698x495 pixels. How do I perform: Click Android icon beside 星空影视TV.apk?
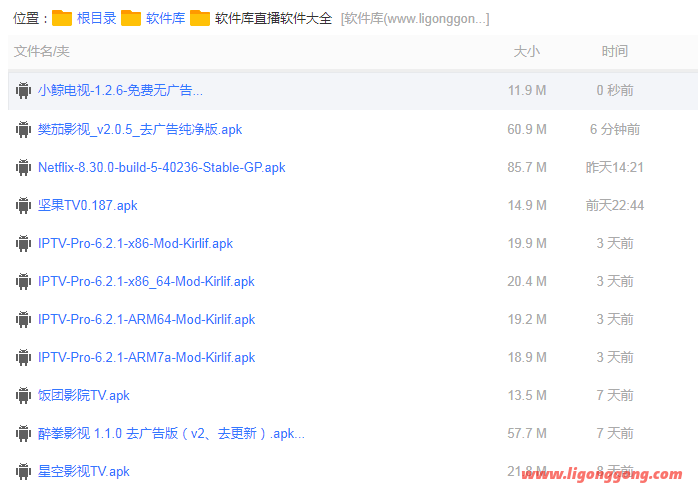click(23, 471)
